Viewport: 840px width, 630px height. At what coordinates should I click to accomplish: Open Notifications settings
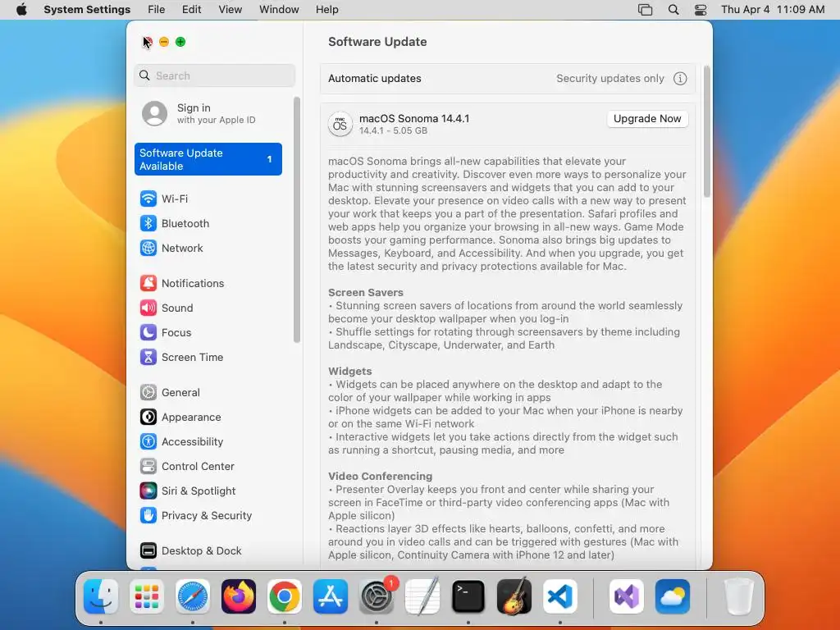208,283
